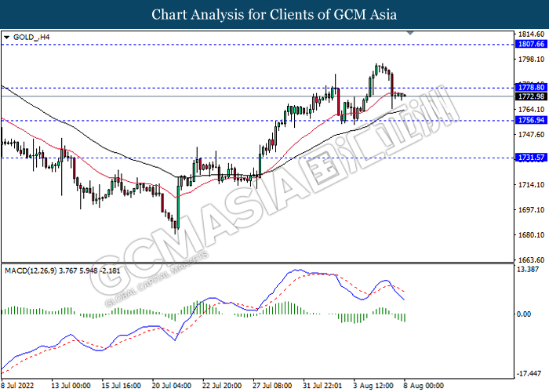The width and height of the screenshot is (549, 392).
Task: Click the 27 Jul 08:00 time label
Action: tap(272, 386)
